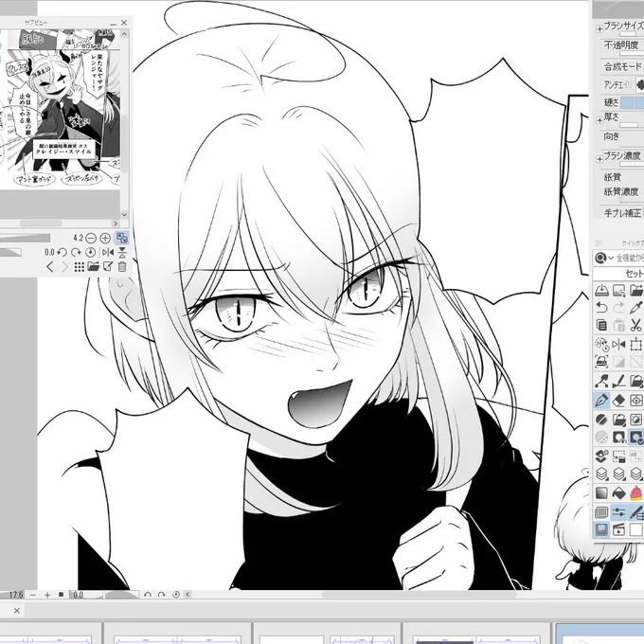Image resolution: width=644 pixels, height=644 pixels.
Task: Toggle Sub View fit-to-navigator button
Action: (x=122, y=239)
